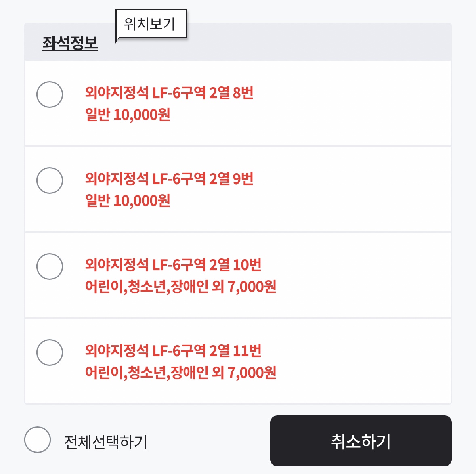Click 일반 10,000원 price under seat 8번
The height and width of the screenshot is (474, 476).
[x=128, y=115]
